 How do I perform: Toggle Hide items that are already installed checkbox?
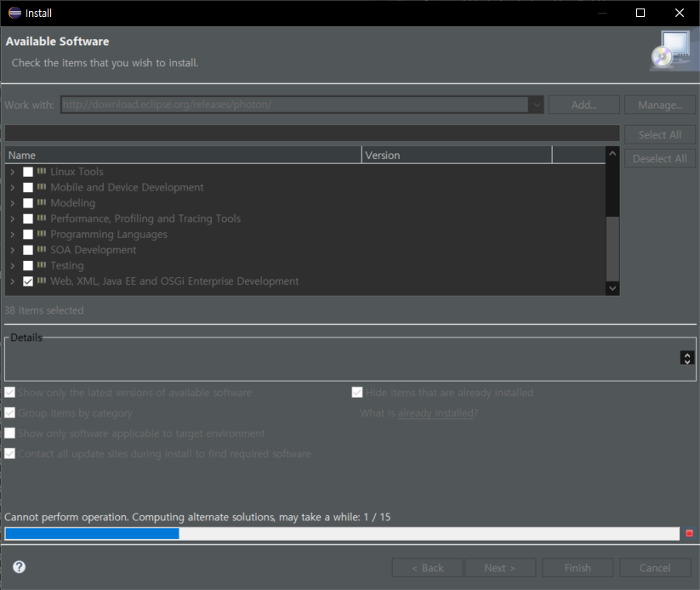tap(357, 392)
